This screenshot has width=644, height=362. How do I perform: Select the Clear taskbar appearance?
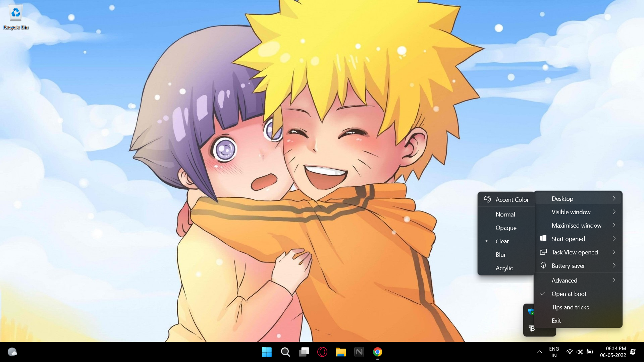click(506, 241)
